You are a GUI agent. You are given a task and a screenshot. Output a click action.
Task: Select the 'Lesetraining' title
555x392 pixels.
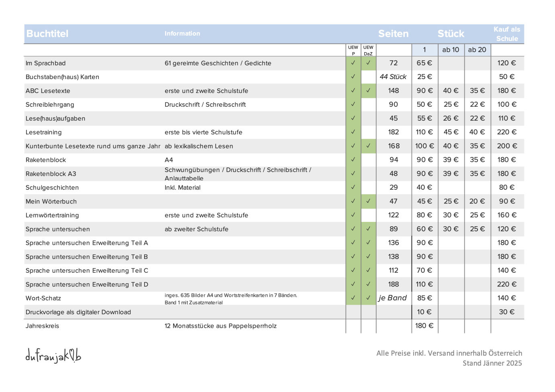(44, 132)
